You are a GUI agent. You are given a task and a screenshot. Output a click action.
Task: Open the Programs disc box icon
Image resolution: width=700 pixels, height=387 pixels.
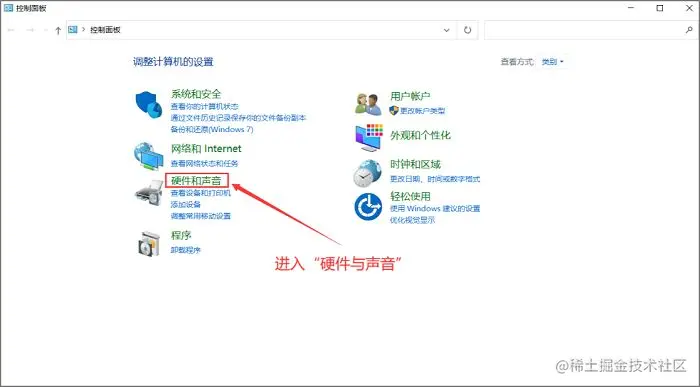(x=149, y=244)
